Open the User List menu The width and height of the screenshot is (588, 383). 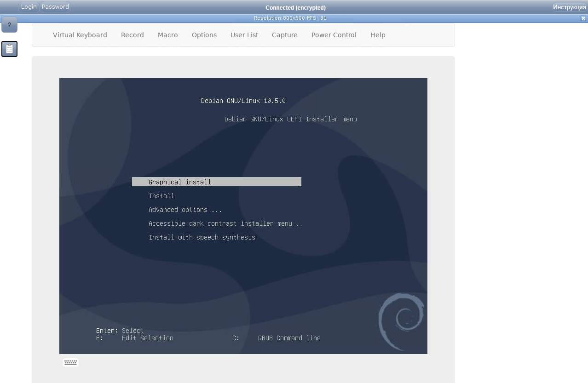244,35
